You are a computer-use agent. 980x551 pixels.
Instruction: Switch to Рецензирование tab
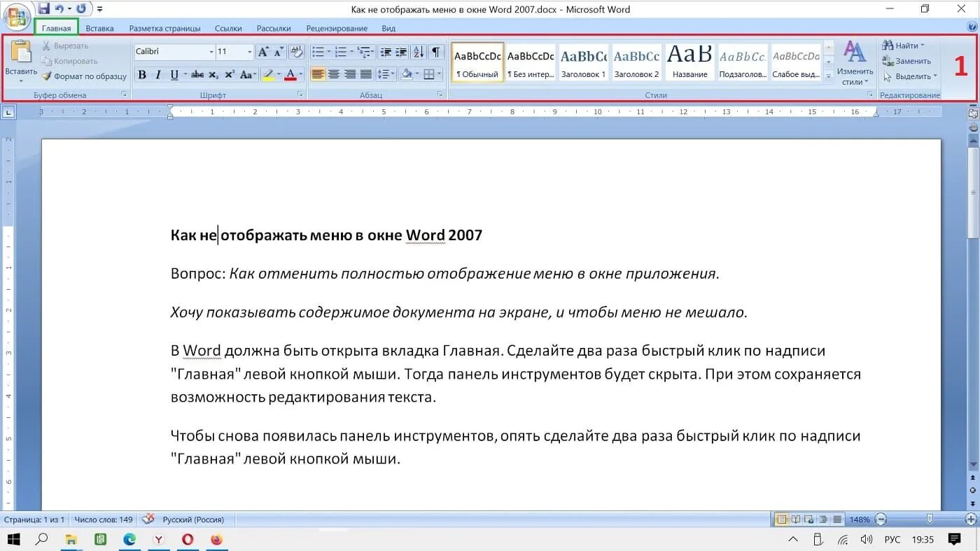337,28
